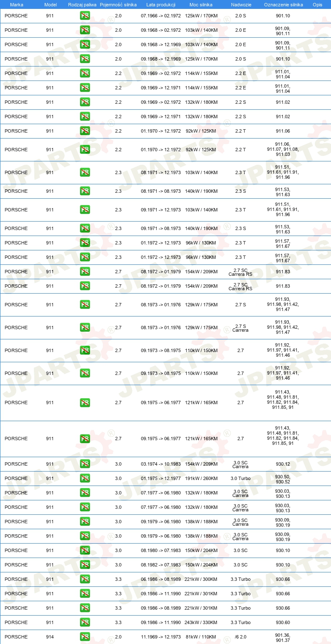Image resolution: width=331 pixels, height=644 pixels.
Task: Click the power value 243kW / 330KM
Action: tap(201, 622)
